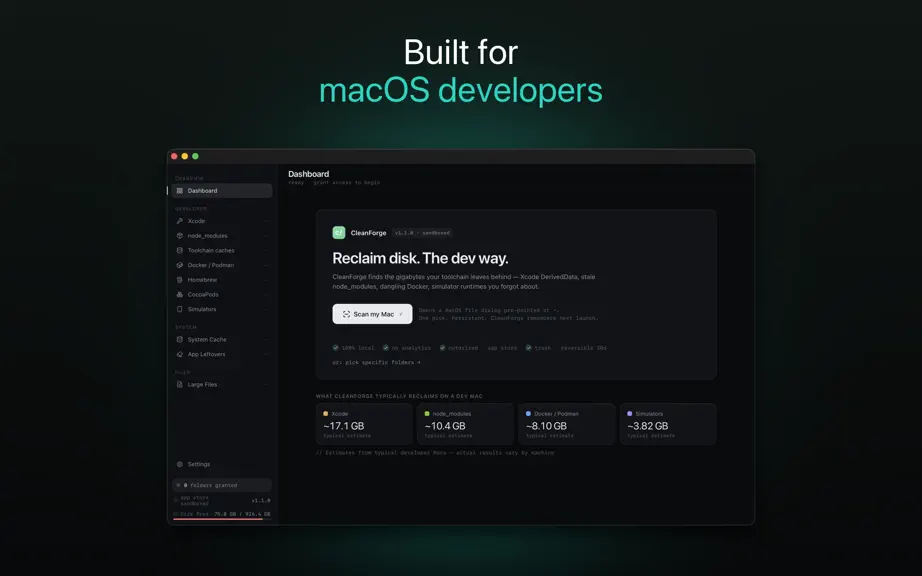Select the Large Files document icon
Screen dimensions: 922x576
180,384
